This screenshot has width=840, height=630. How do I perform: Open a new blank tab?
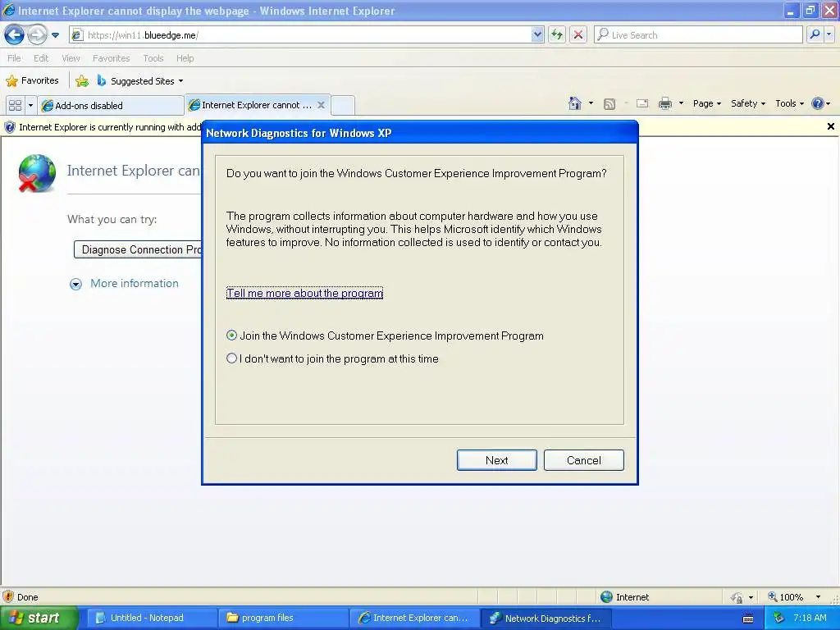[x=343, y=105]
